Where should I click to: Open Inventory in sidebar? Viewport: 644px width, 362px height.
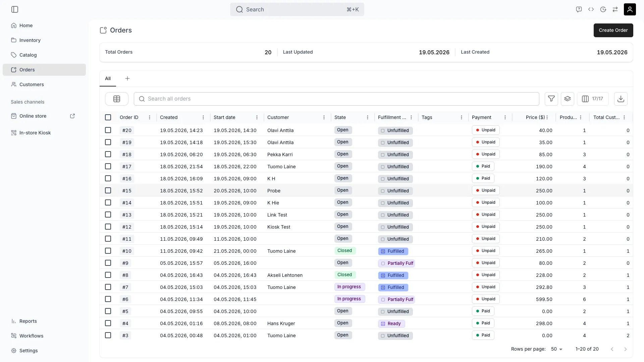44,40
